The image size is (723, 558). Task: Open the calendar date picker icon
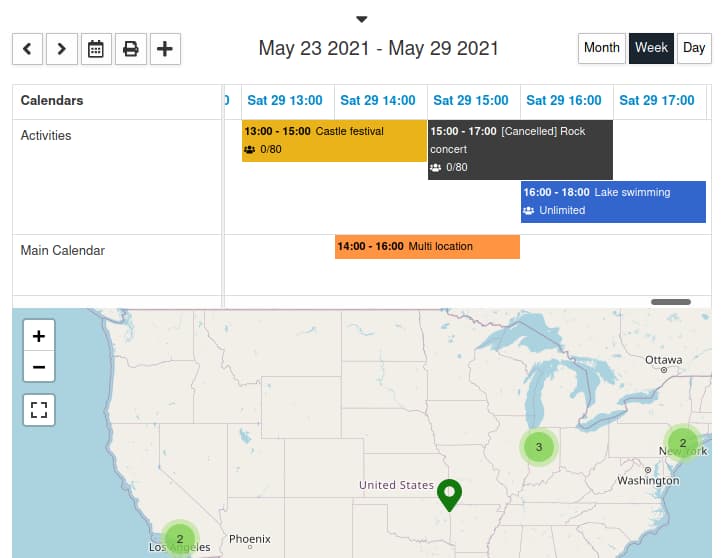pos(96,48)
